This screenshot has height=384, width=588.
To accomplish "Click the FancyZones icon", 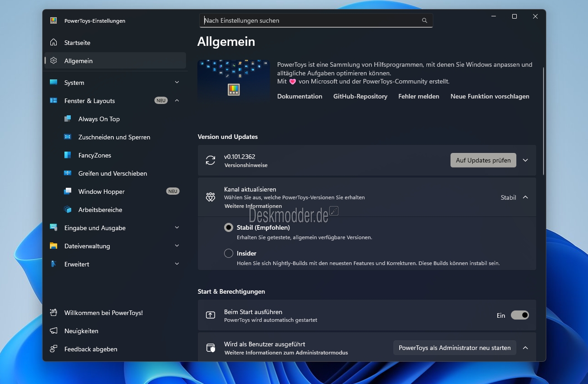I will click(x=68, y=155).
